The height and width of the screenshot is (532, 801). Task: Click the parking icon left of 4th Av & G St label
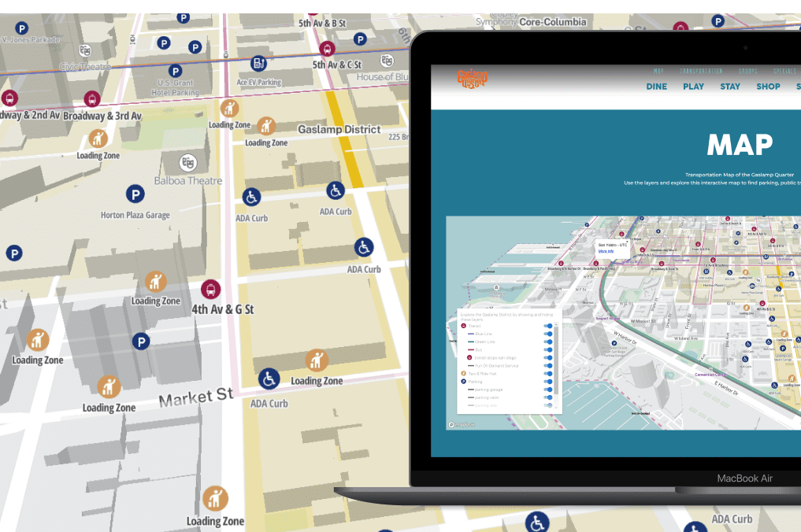[x=141, y=341]
